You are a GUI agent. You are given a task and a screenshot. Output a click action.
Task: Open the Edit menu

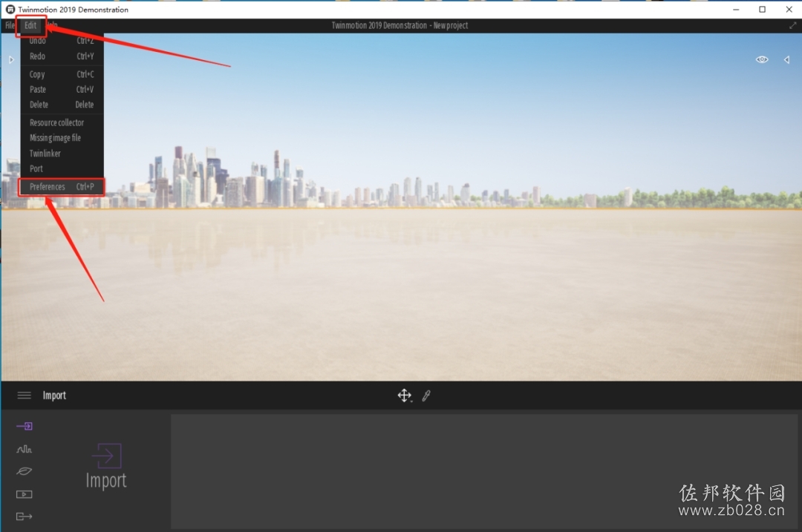click(x=30, y=25)
